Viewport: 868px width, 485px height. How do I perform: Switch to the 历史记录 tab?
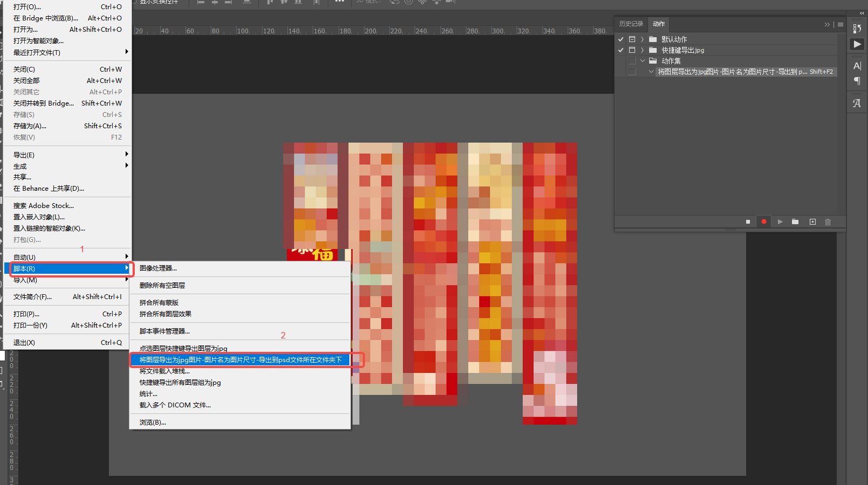point(631,24)
